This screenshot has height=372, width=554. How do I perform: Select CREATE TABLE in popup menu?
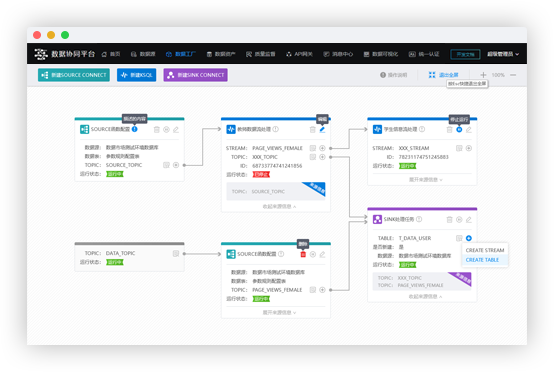click(x=482, y=260)
